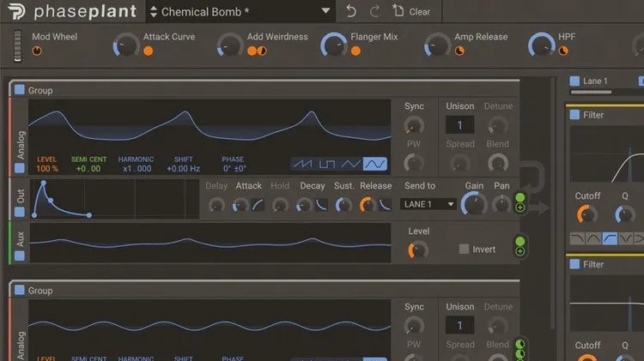Click the HARMONIC x1.000 value
Screen dimensions: 644x361
pos(137,169)
